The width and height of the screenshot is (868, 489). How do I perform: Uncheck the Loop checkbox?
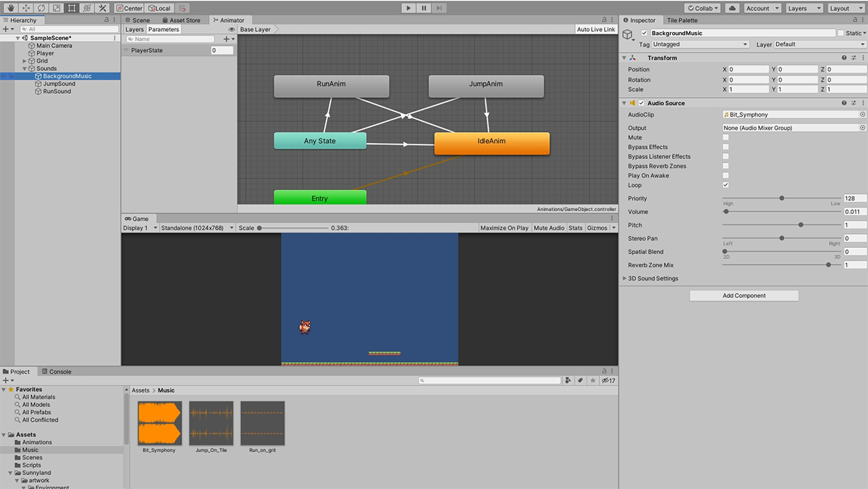726,185
